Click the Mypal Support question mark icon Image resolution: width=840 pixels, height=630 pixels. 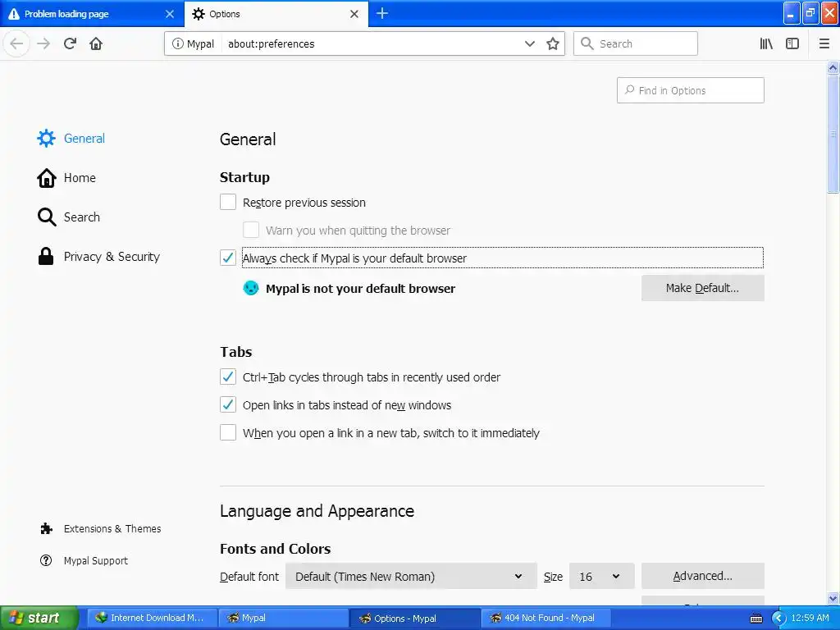coord(46,560)
